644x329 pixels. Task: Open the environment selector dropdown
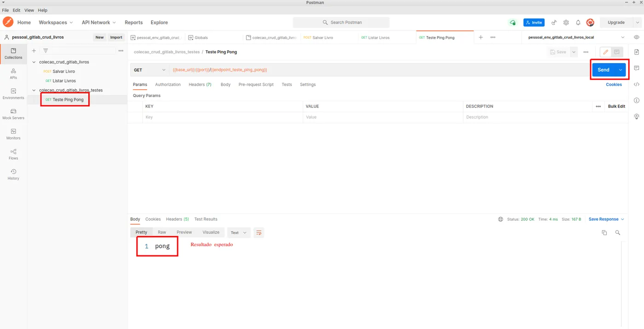(x=577, y=37)
